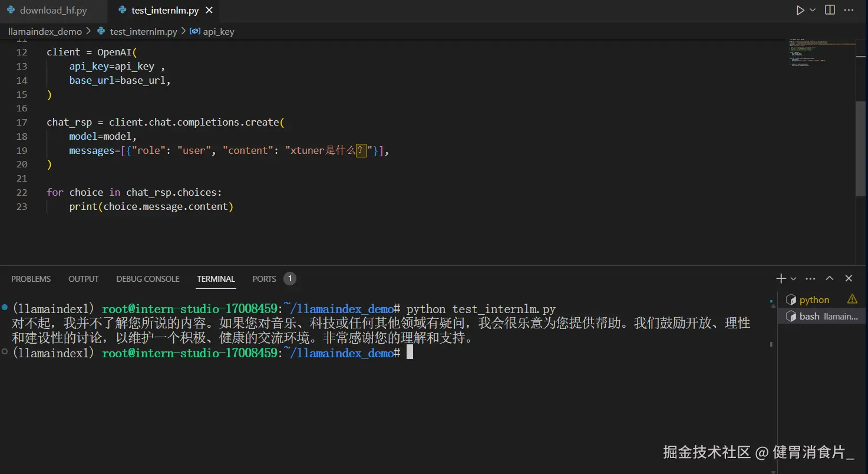
Task: Click llamaindex_demo in the breadcrumb
Action: [45, 31]
